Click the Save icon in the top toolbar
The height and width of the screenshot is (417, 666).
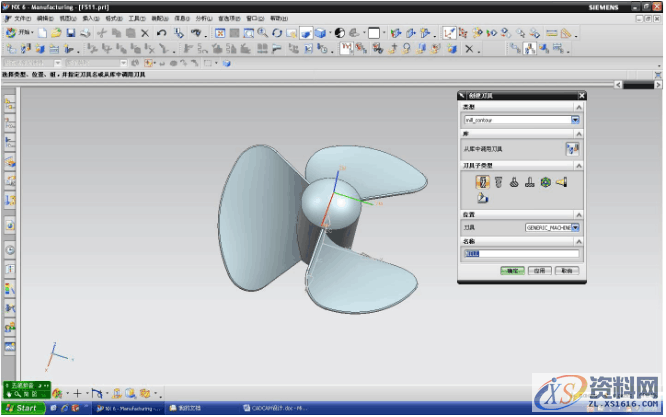[x=71, y=33]
